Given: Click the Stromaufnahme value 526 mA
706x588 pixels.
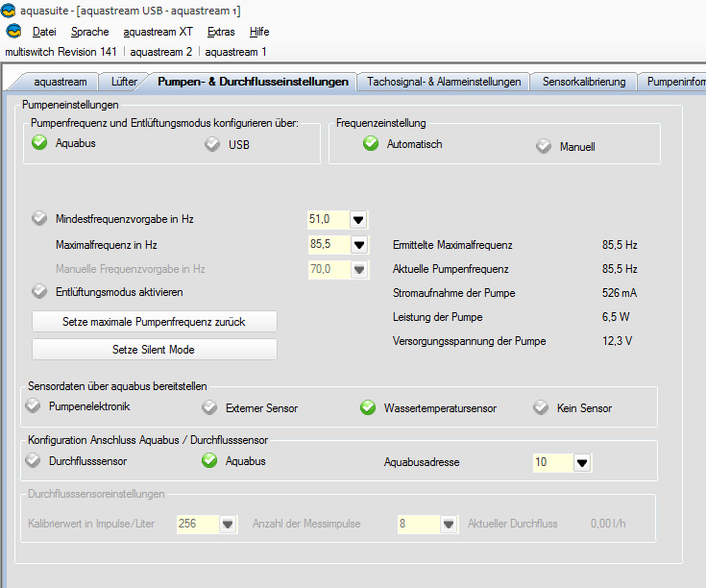Looking at the screenshot, I should [x=620, y=293].
